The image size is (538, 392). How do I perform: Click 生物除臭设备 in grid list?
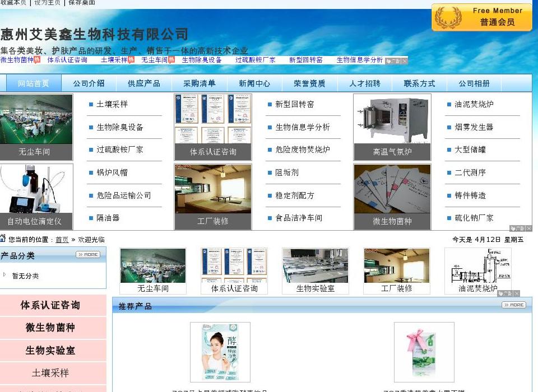click(x=120, y=127)
